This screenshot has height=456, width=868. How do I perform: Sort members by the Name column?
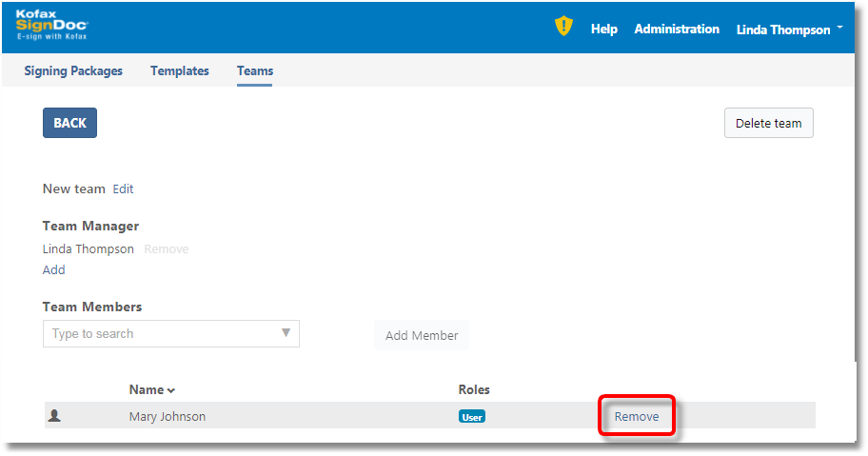(x=152, y=389)
